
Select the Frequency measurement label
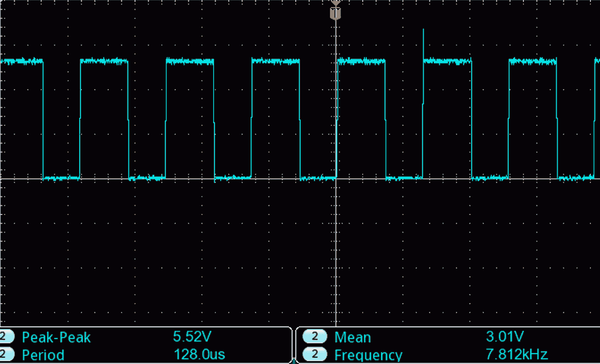(x=368, y=355)
